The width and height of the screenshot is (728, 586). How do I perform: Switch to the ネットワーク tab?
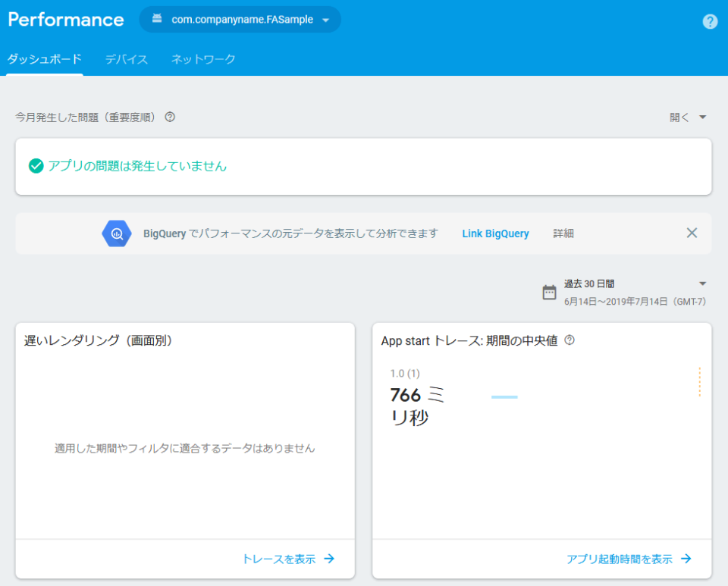point(203,58)
